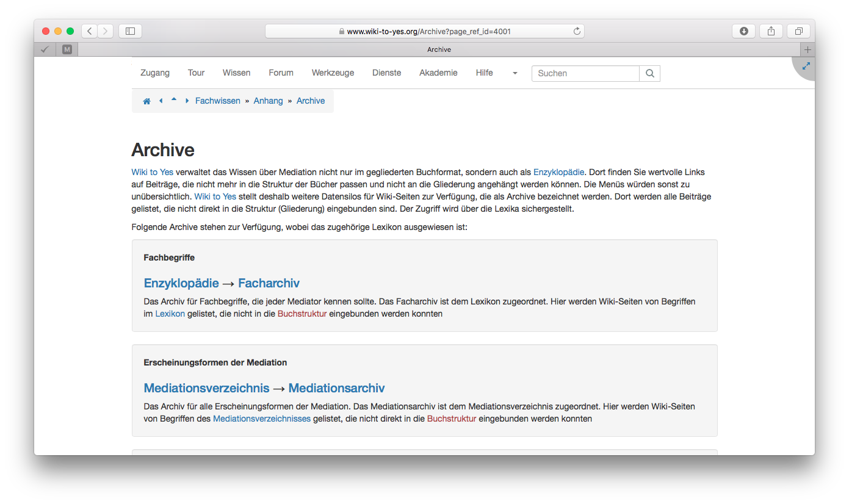Toggle fullscreen with the expand arrows icon
Image resolution: width=849 pixels, height=504 pixels.
(806, 66)
